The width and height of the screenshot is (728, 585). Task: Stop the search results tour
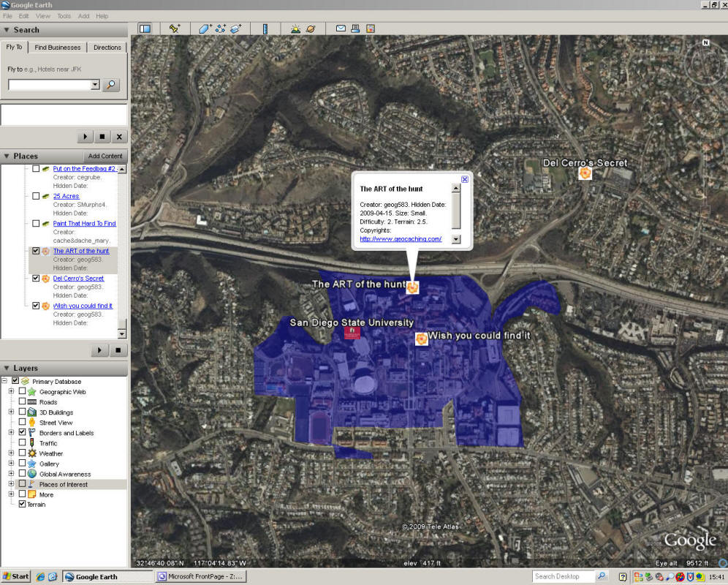tap(102, 137)
